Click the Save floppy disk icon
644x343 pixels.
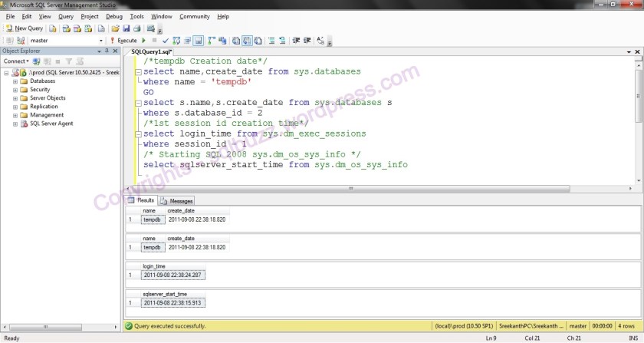pos(127,28)
